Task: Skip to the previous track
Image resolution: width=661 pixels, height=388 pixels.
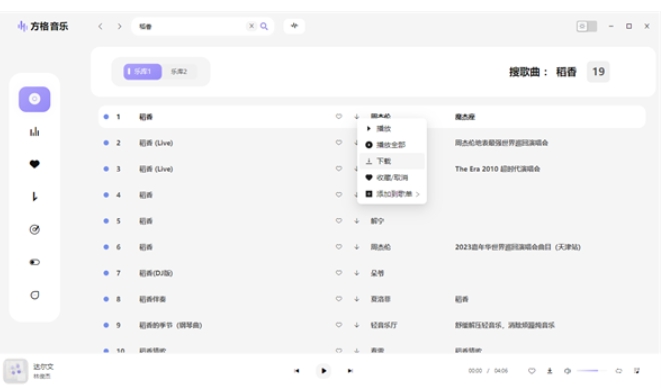Action: (297, 371)
